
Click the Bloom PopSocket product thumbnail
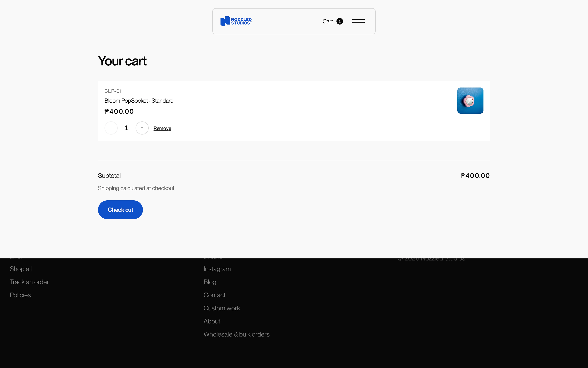[x=470, y=101]
